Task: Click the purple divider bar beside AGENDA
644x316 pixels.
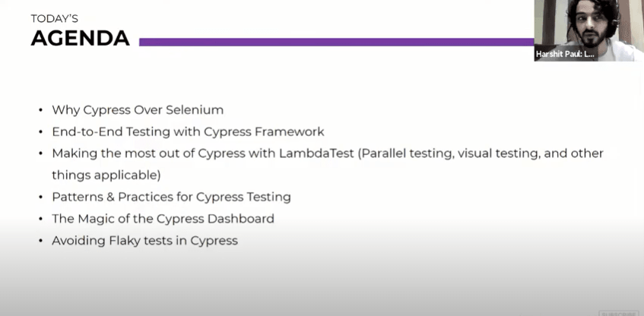Action: pyautogui.click(x=335, y=42)
